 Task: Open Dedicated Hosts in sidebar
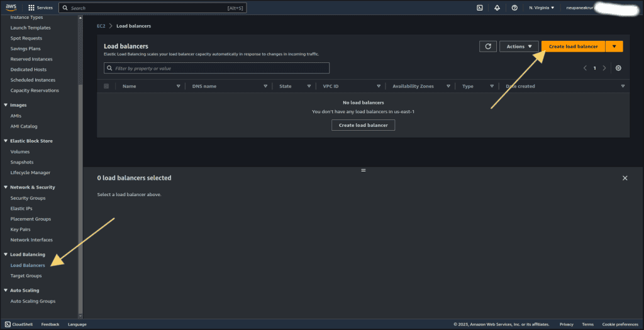click(28, 69)
